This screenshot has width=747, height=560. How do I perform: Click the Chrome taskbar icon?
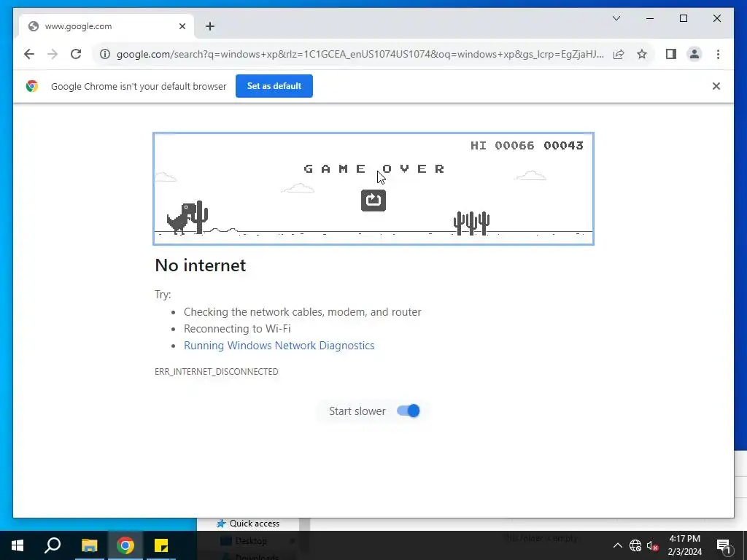click(125, 545)
